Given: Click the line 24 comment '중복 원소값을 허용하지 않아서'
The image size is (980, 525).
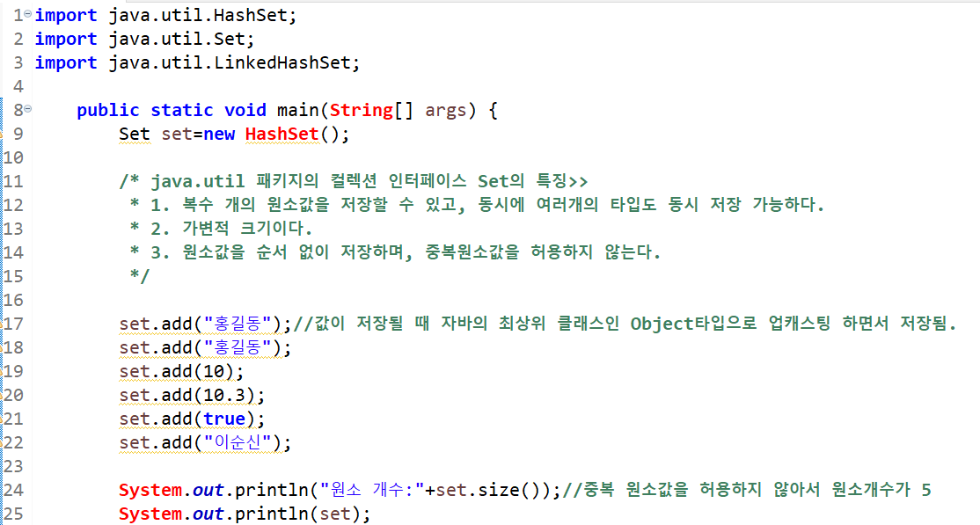Looking at the screenshot, I should tap(701, 490).
